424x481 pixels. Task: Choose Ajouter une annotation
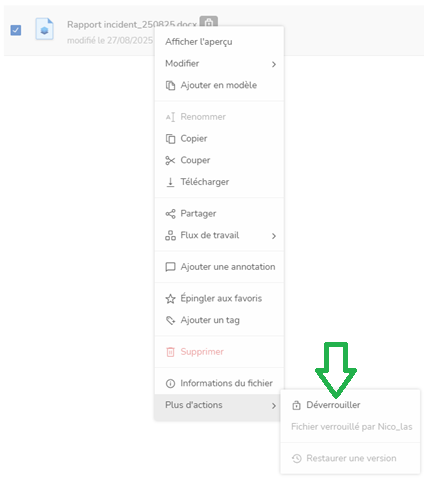220,267
